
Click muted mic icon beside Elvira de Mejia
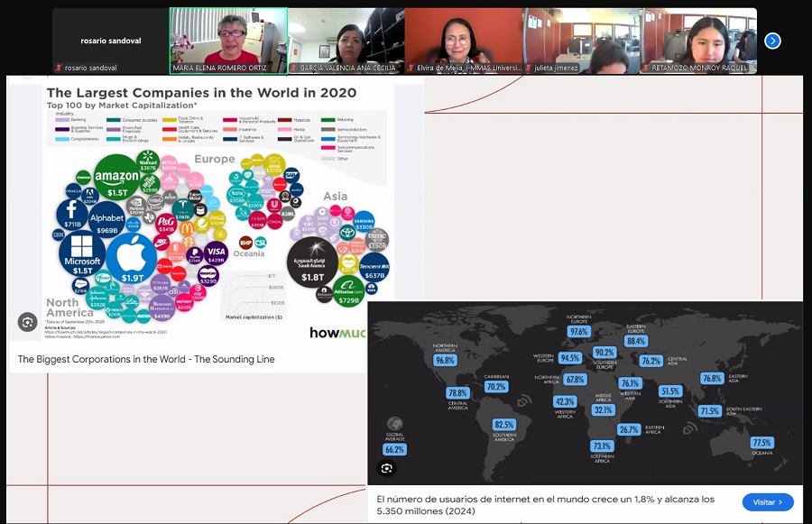pos(411,68)
